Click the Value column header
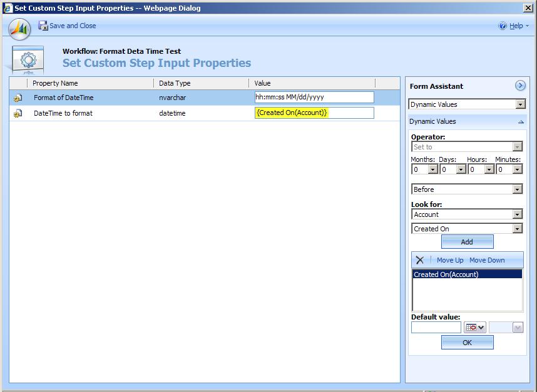The height and width of the screenshot is (392, 537). pos(312,83)
